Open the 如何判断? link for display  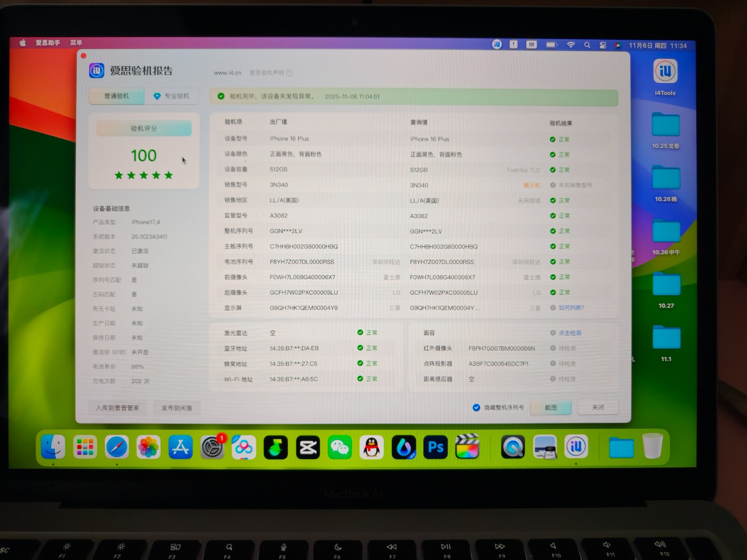[x=571, y=308]
